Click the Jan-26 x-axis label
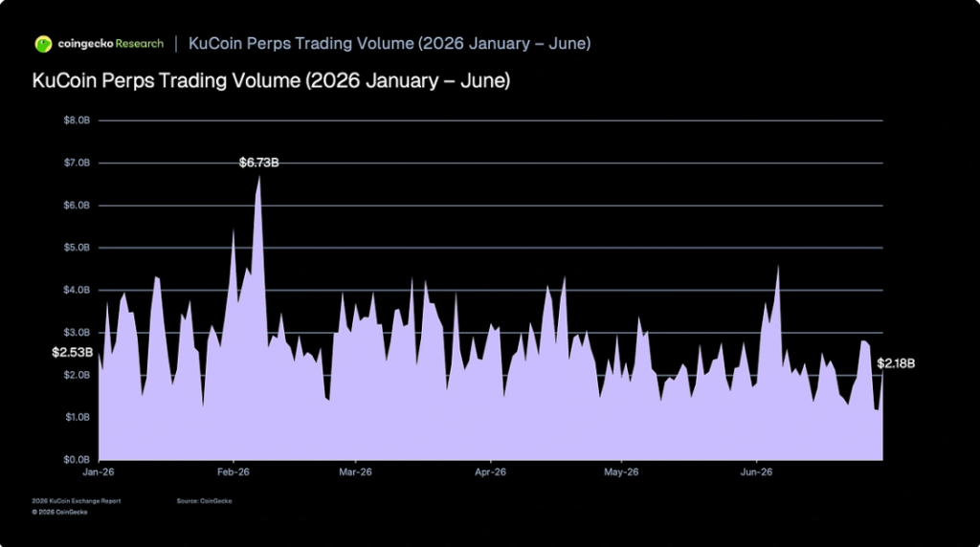The image size is (980, 547). coord(99,472)
